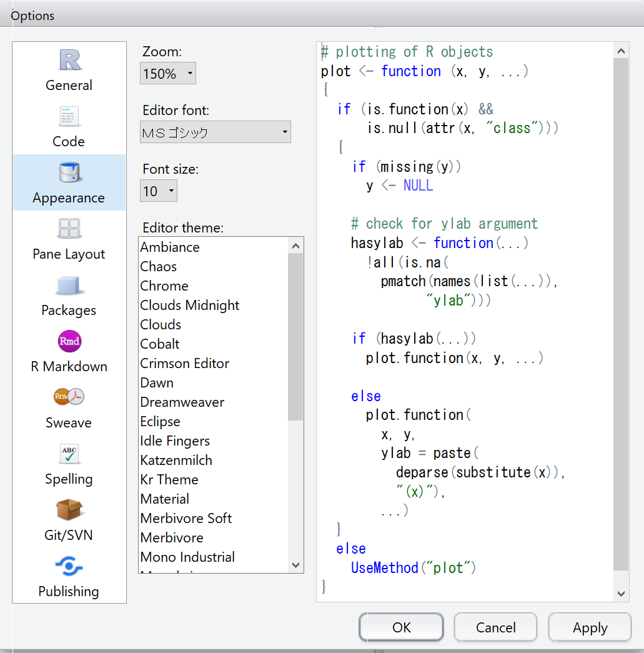Screen dimensions: 644x653
Task: Click the Sweave PDF icon
Action: pos(69,396)
